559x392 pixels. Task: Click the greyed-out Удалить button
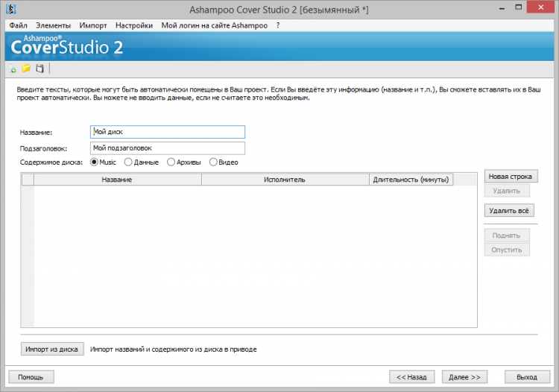[507, 191]
